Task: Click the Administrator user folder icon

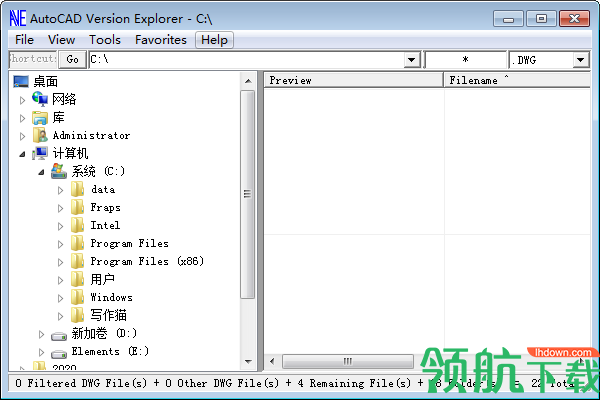Action: pos(40,135)
